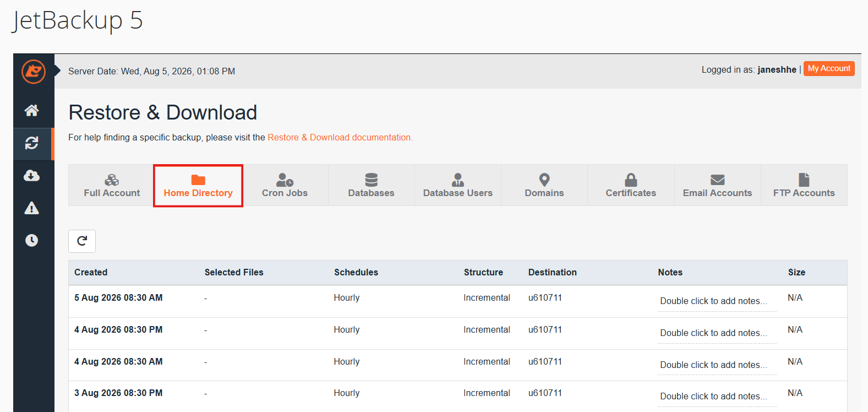Open the Alerts warning triangle icon
Image resolution: width=868 pixels, height=412 pixels.
click(x=31, y=208)
